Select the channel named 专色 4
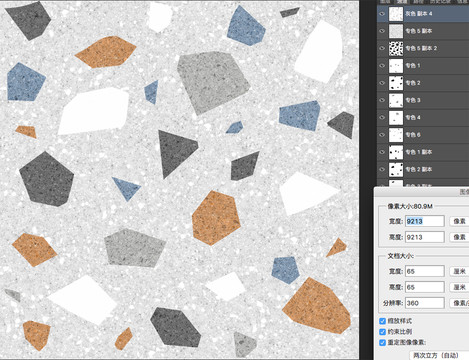469x360 pixels. click(x=413, y=118)
